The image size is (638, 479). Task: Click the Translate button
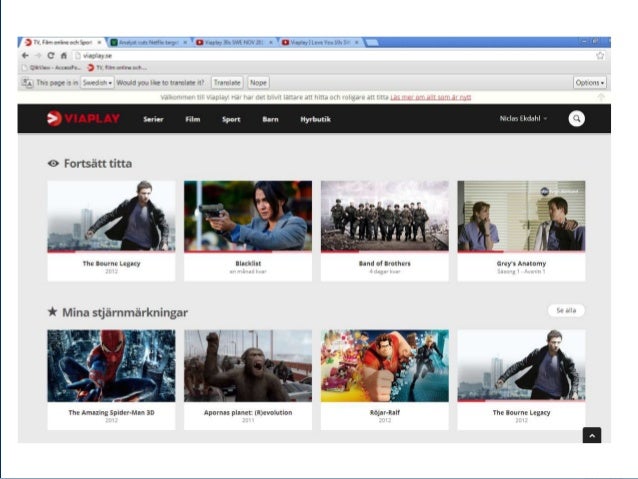[x=227, y=83]
